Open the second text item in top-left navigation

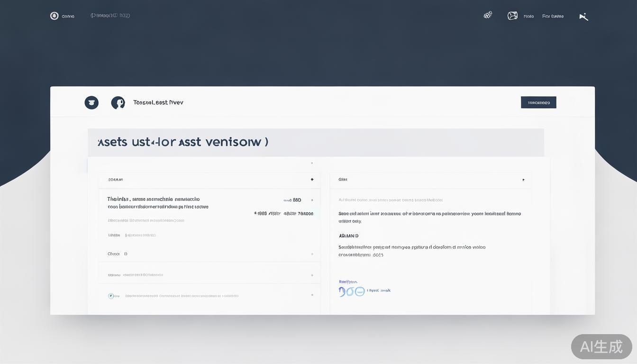(110, 16)
